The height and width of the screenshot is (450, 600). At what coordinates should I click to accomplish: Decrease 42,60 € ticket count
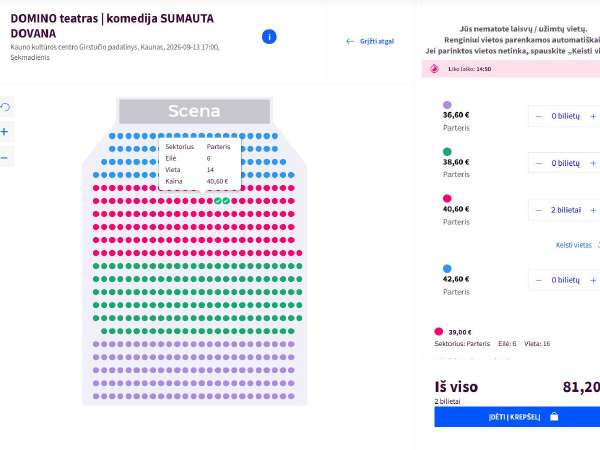pos(539,280)
